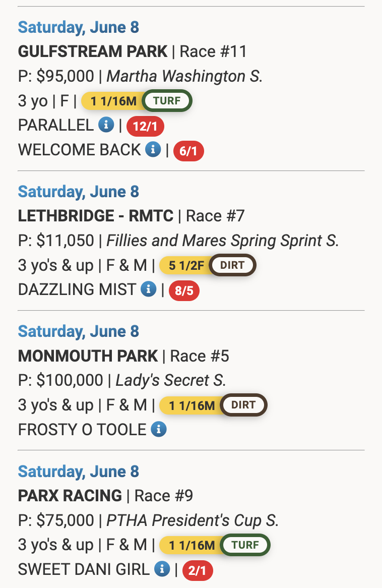Click TURF badge in Parx Racing entry
This screenshot has height=588, width=382.
[x=245, y=545]
